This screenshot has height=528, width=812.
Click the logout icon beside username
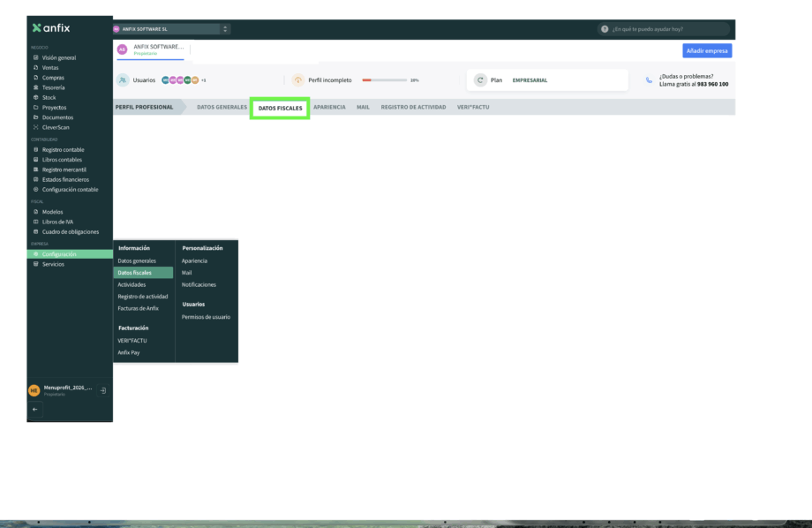click(x=103, y=390)
